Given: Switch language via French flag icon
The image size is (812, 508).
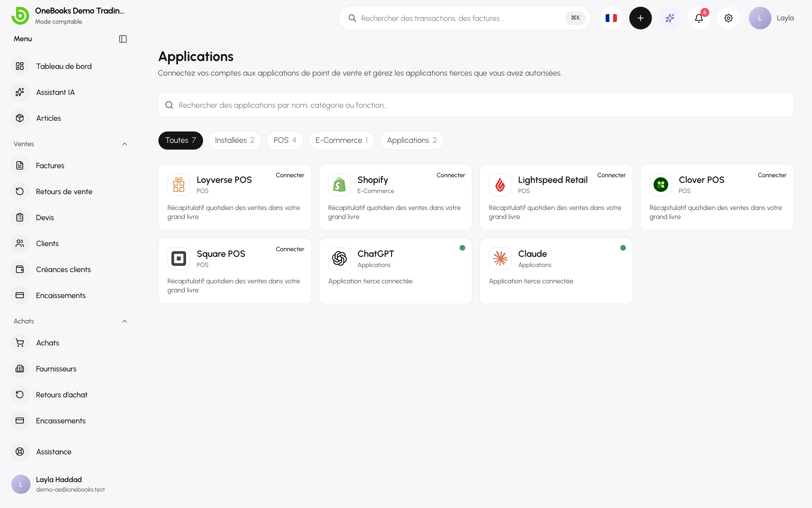Looking at the screenshot, I should (611, 18).
